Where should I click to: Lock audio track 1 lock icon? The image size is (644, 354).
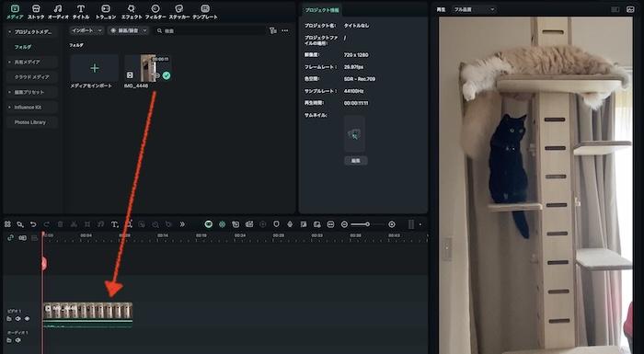(x=9, y=340)
